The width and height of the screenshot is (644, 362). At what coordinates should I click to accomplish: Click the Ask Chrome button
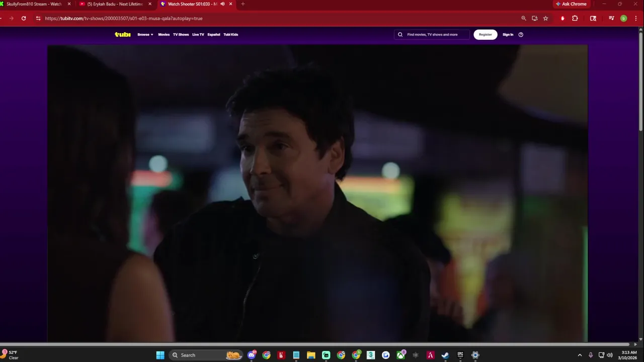coord(571,4)
